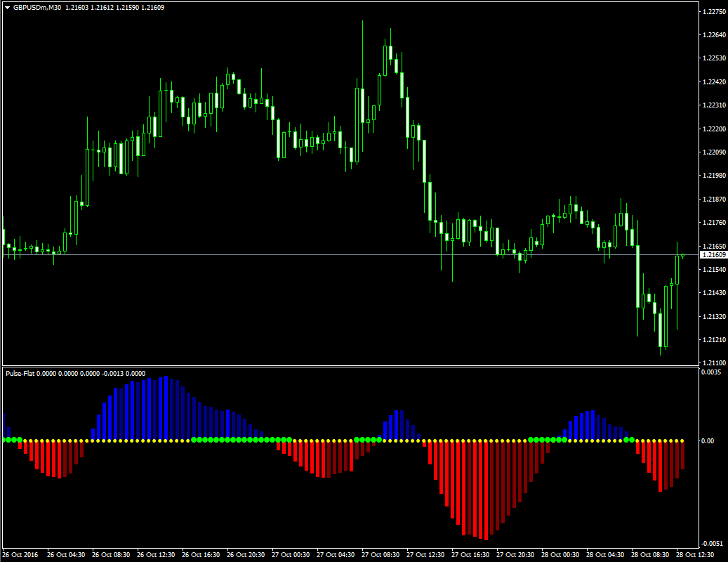Click time label 26 Oct 2016
The image size is (728, 562).
[20, 554]
